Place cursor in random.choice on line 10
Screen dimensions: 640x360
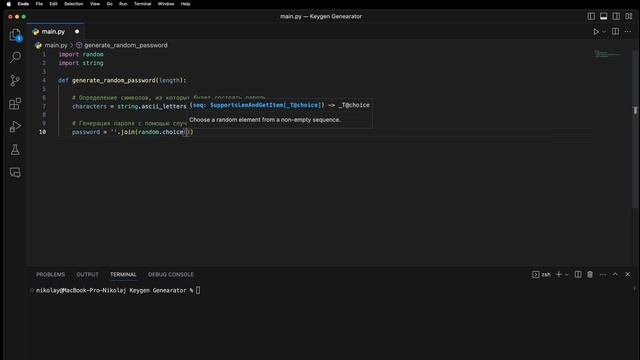[161, 132]
